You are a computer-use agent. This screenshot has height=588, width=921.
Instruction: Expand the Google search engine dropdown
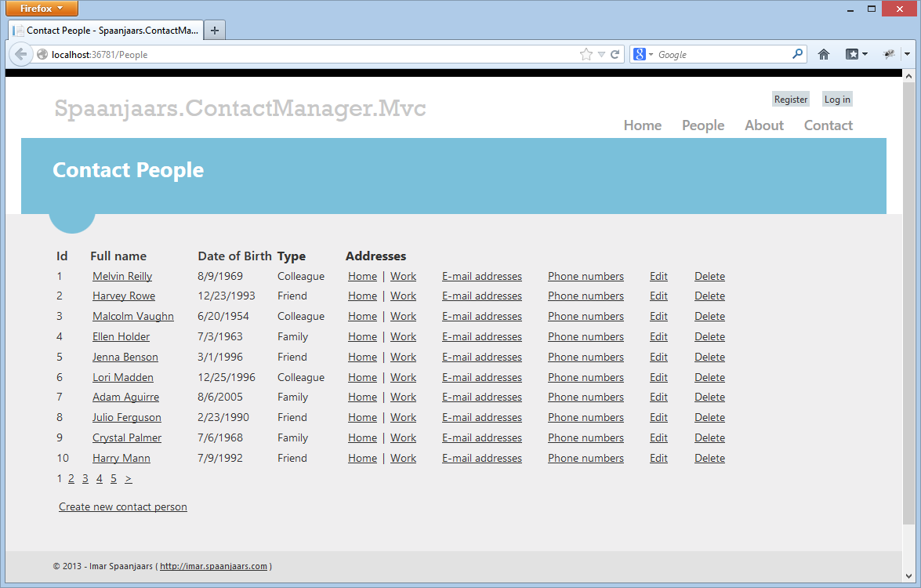click(x=643, y=54)
